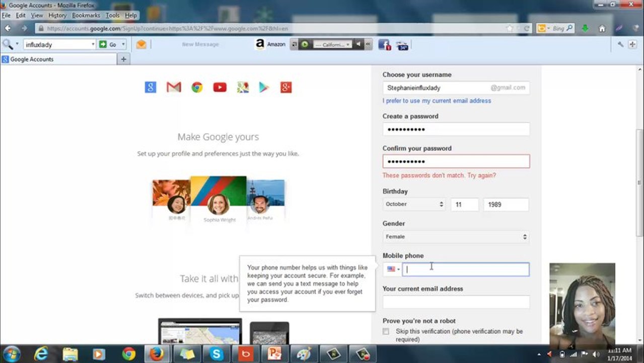Open PowerPoint from the taskbar
This screenshot has height=363, width=644.
tap(274, 354)
